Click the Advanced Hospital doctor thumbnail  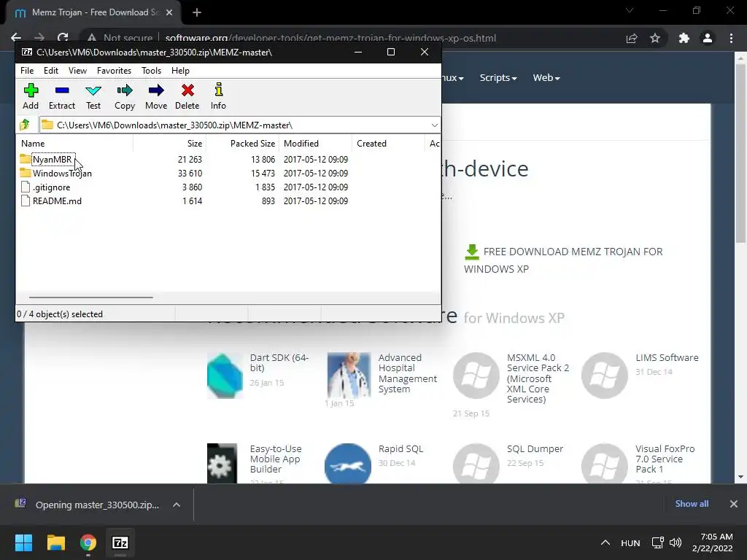click(349, 375)
